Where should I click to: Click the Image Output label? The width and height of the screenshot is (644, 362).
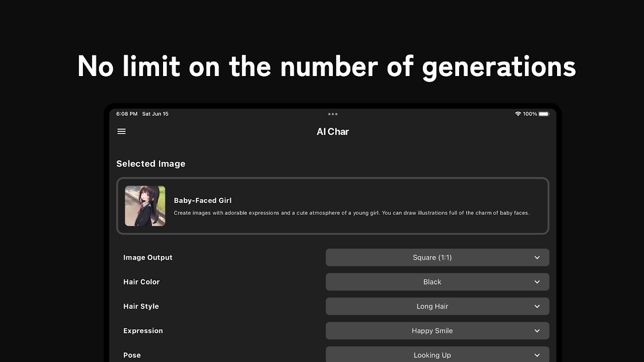click(148, 257)
